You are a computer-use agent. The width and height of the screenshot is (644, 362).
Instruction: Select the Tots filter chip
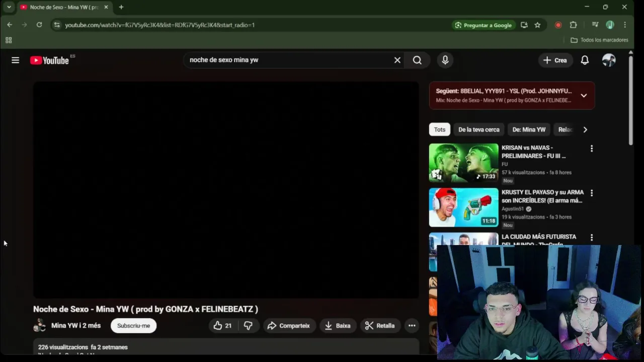tap(440, 130)
